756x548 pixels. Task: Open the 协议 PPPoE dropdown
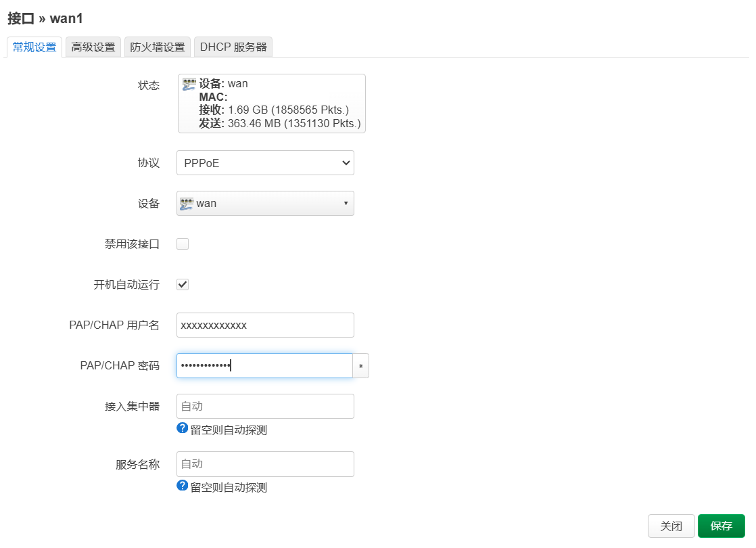click(x=265, y=163)
